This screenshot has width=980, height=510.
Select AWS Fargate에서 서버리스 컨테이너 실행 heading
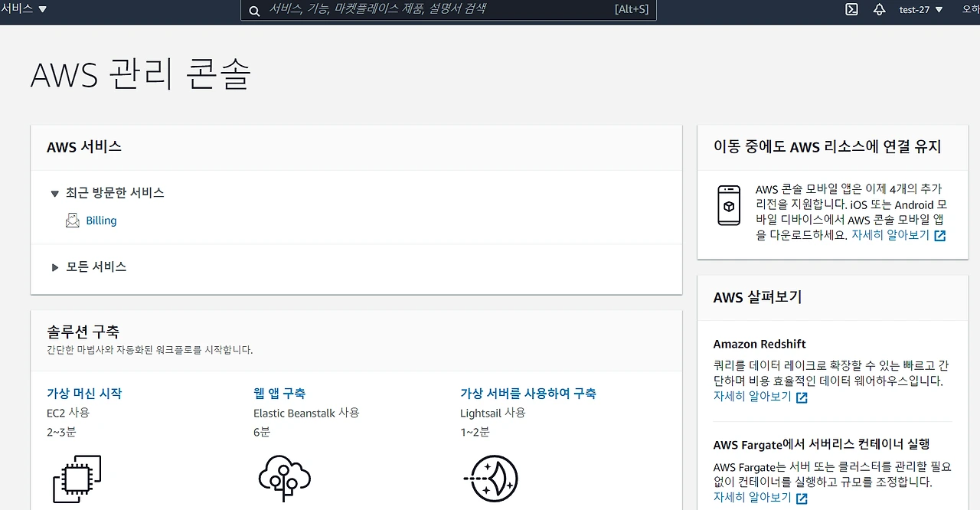coord(822,444)
